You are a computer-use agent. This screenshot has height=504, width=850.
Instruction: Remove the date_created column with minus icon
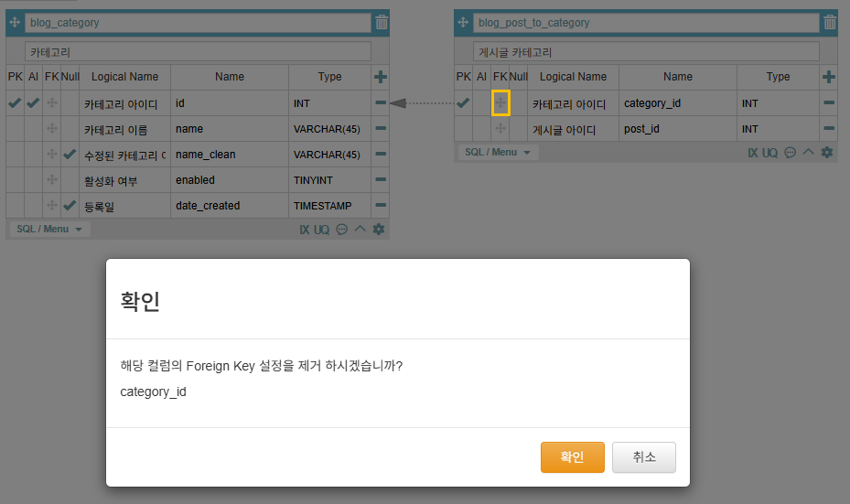click(x=381, y=206)
